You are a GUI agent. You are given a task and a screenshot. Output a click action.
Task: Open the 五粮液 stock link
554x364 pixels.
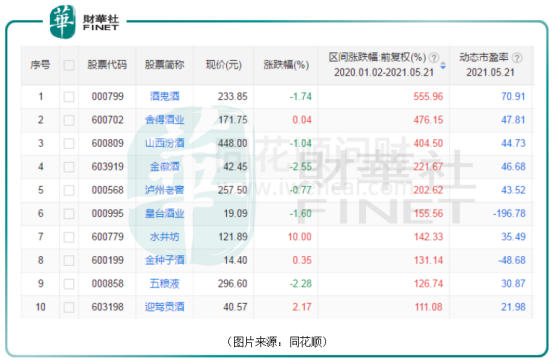coord(164,283)
